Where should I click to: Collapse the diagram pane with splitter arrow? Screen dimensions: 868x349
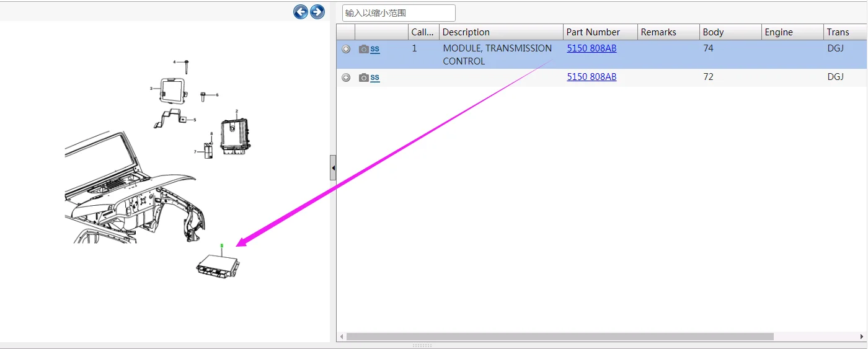click(333, 168)
